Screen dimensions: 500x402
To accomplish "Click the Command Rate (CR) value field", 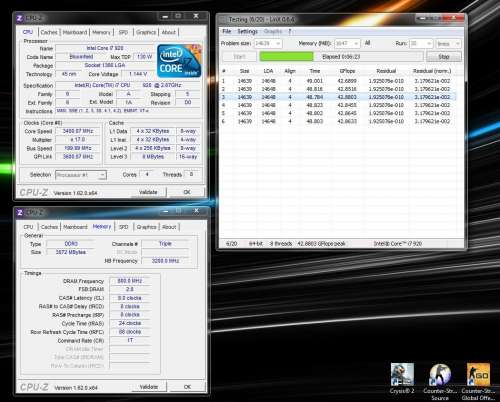I will [x=130, y=340].
